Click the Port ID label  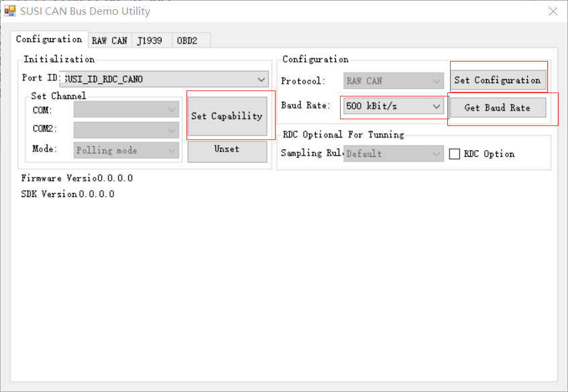[x=41, y=78]
